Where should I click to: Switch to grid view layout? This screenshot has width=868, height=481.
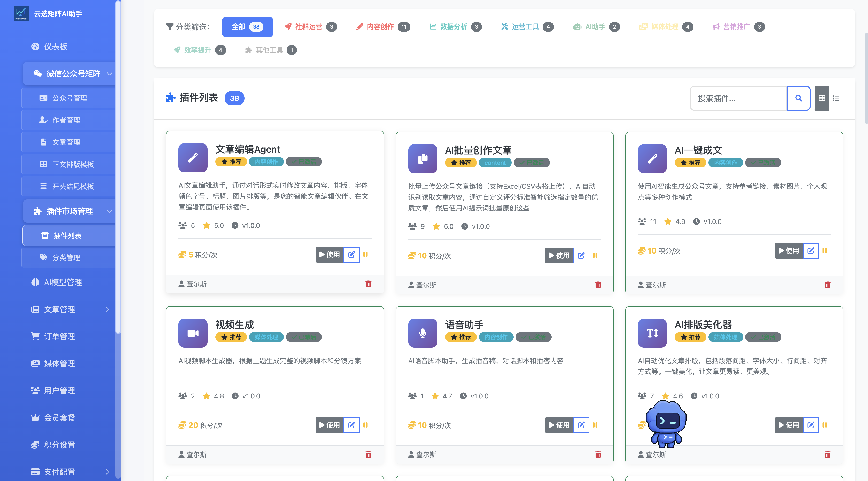coord(822,98)
